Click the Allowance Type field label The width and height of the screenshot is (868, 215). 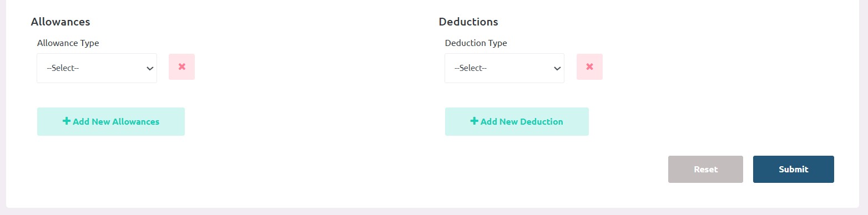point(68,43)
